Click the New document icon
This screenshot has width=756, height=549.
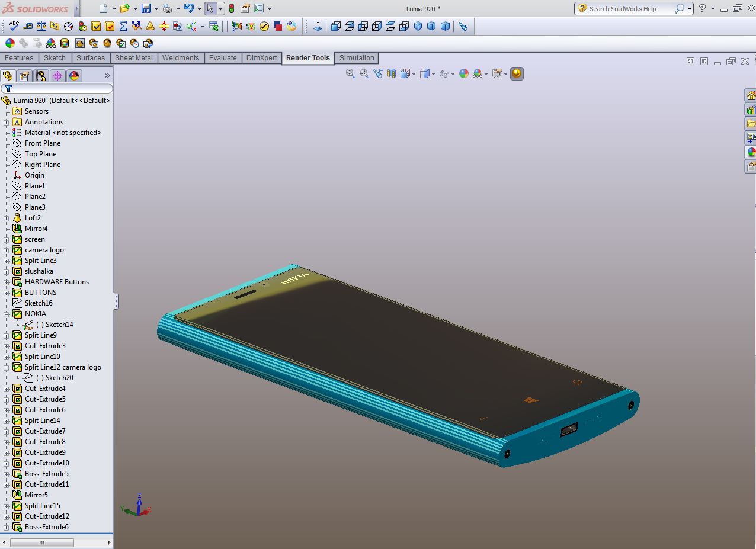pyautogui.click(x=104, y=8)
